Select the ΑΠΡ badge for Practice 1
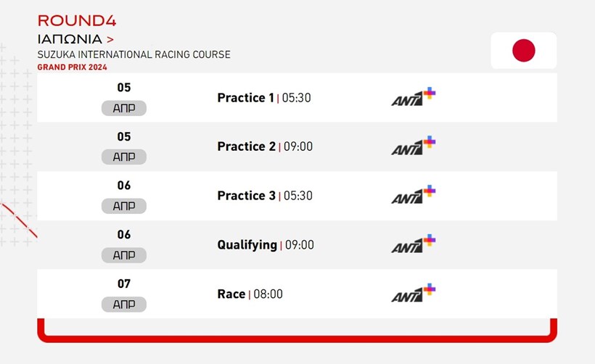This screenshot has width=595, height=364. (x=123, y=108)
